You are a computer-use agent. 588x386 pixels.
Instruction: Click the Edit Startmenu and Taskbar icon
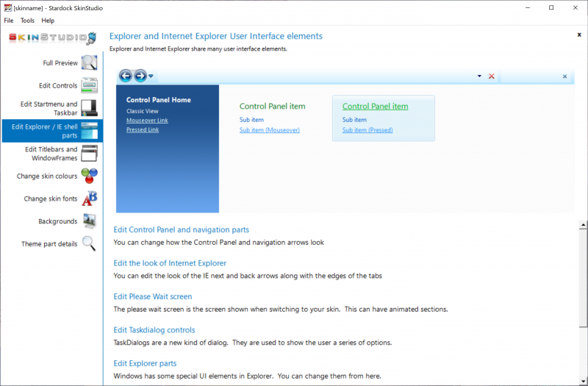click(89, 108)
